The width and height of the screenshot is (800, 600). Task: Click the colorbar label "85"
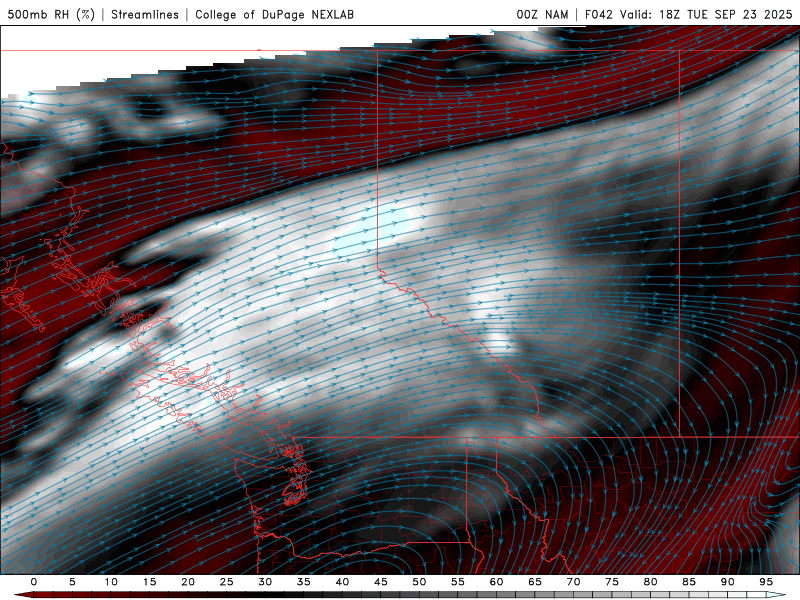tap(689, 582)
